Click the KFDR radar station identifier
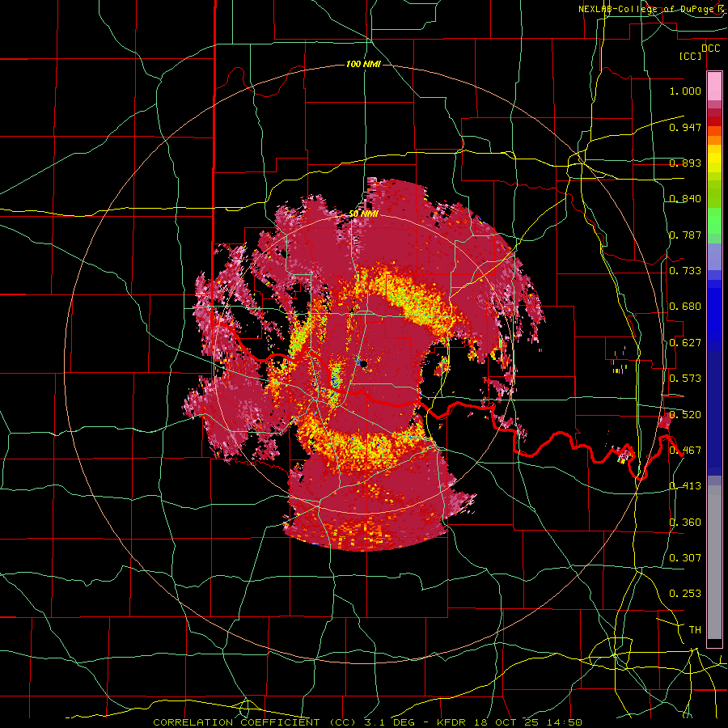The width and height of the screenshot is (728, 728). pos(451,722)
